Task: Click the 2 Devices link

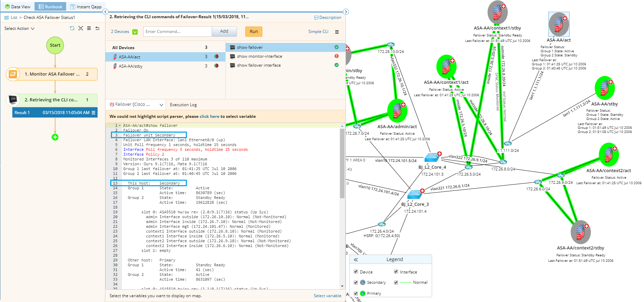Action: (x=120, y=32)
